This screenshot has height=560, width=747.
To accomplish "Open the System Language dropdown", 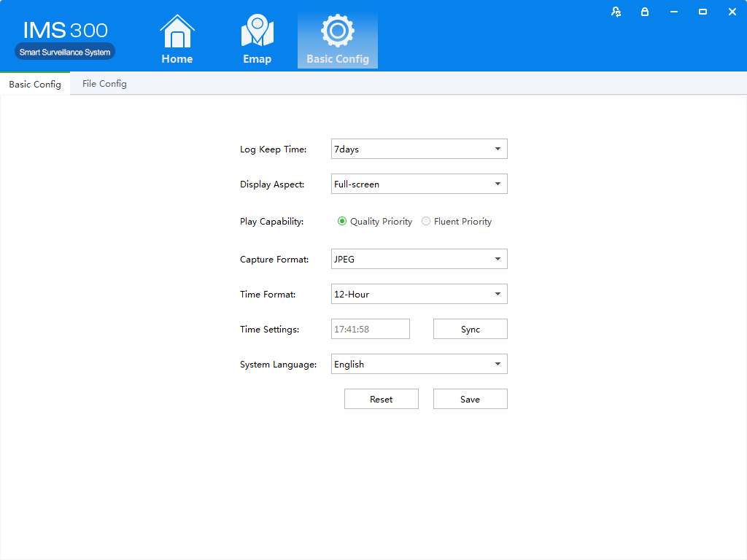I will point(419,364).
